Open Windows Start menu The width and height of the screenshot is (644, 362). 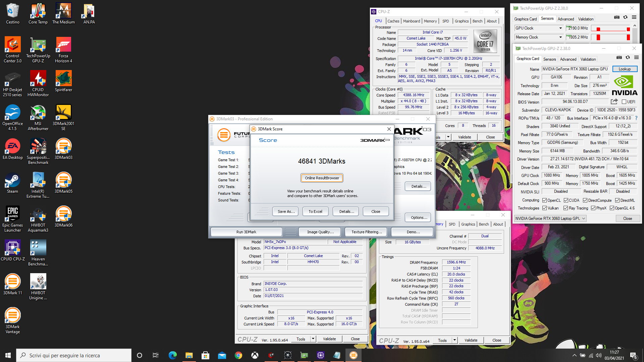(x=8, y=355)
